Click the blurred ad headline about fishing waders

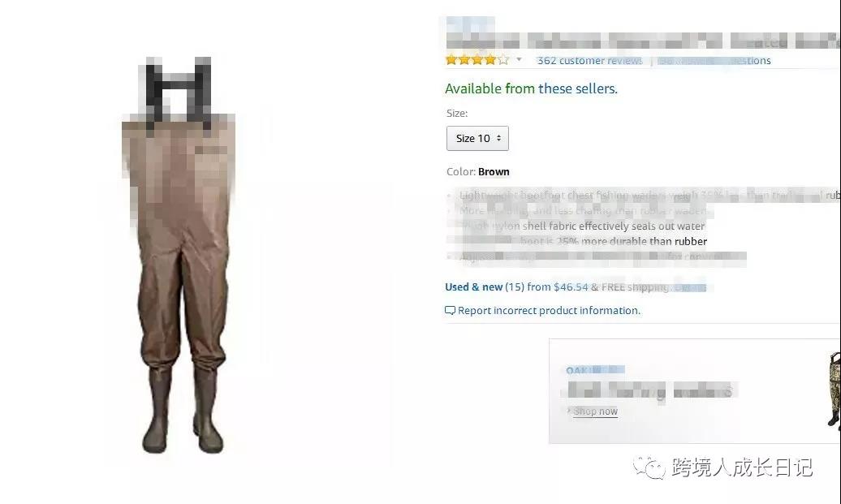(649, 391)
